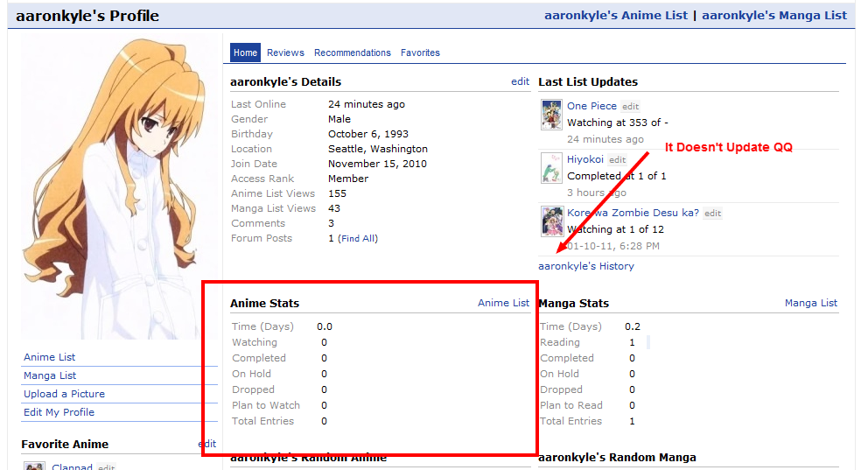Image resolution: width=868 pixels, height=470 pixels.
Task: Edit the Favorite Anime section
Action: (206, 444)
